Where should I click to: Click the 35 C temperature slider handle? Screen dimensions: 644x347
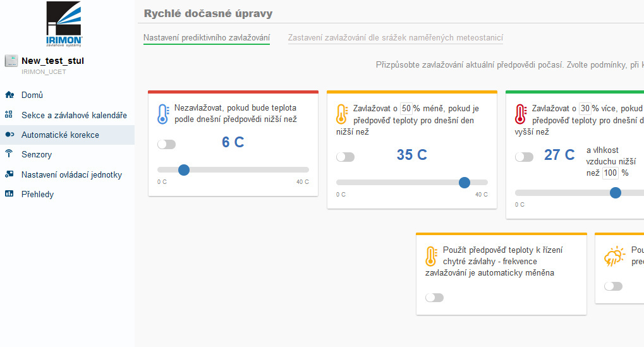[465, 182]
